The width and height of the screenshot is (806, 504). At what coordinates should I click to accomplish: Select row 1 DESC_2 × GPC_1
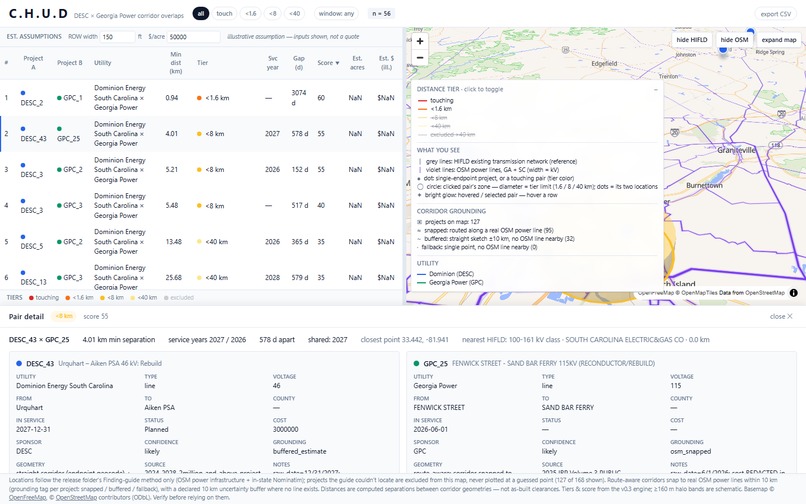(x=201, y=98)
